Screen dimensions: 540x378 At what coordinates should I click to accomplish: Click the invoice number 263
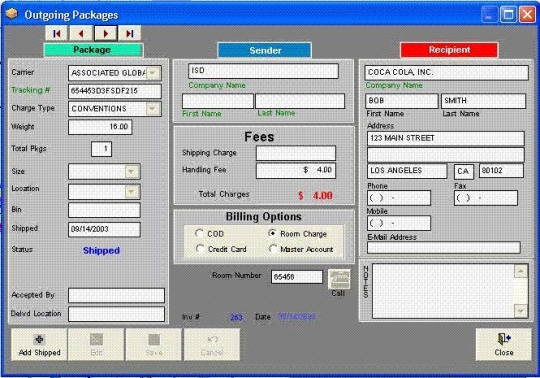tap(236, 317)
